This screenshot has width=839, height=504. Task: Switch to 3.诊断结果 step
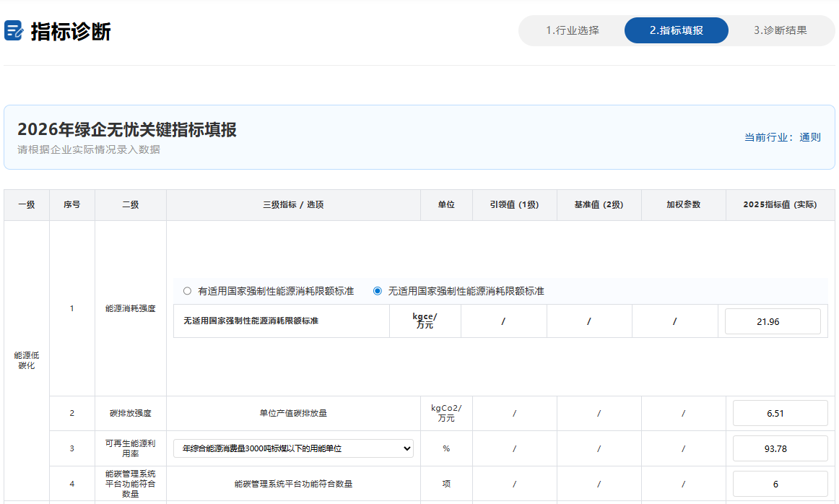pos(780,30)
